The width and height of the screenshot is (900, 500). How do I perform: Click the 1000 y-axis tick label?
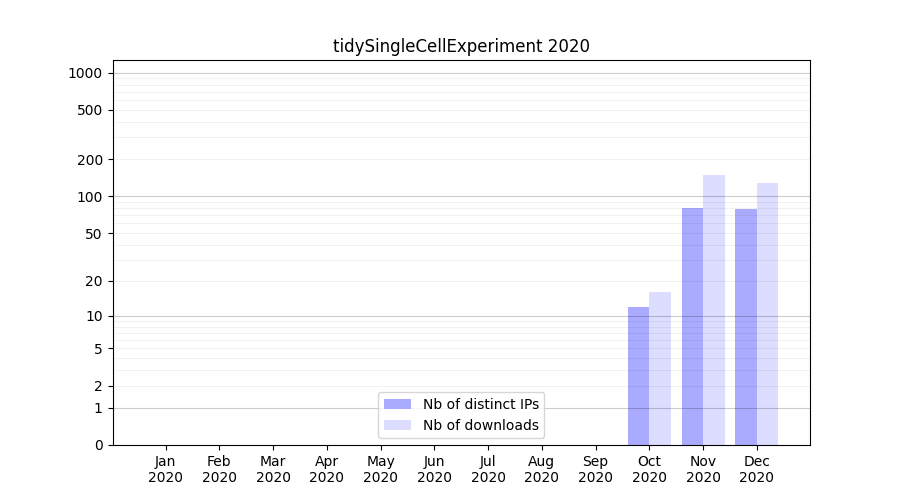pyautogui.click(x=85, y=73)
